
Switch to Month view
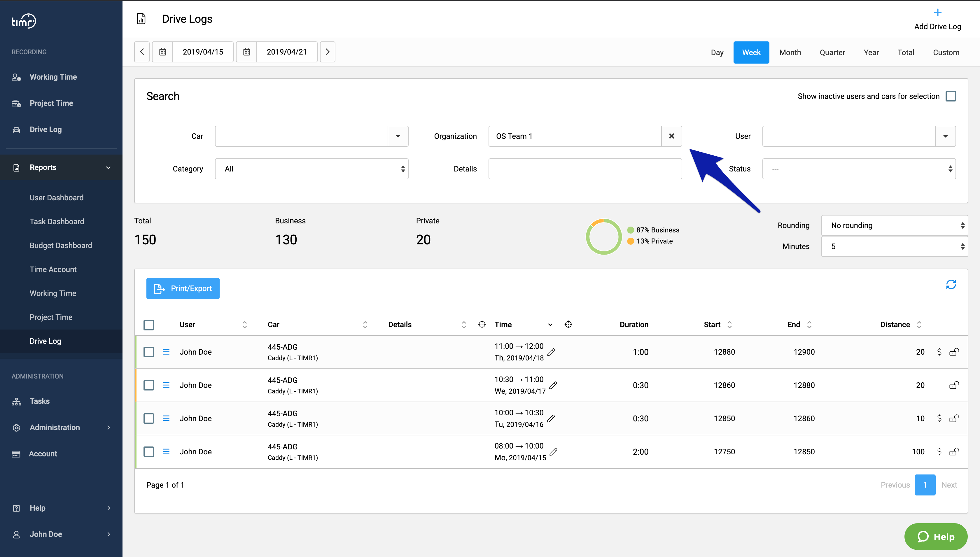pyautogui.click(x=790, y=52)
